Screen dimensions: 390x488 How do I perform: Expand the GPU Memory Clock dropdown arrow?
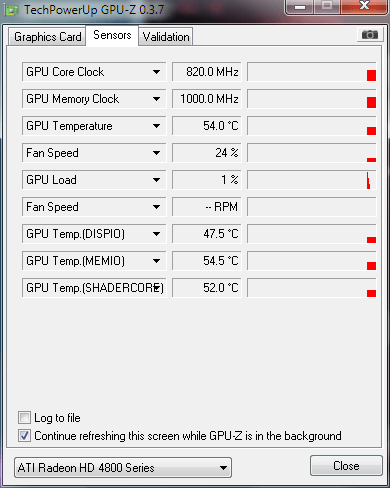click(156, 99)
